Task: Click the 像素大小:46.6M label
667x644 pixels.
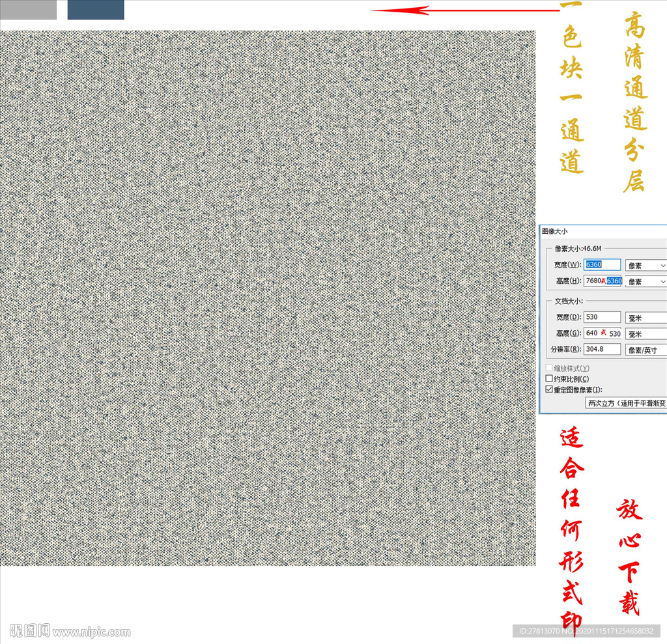Action: (578, 248)
